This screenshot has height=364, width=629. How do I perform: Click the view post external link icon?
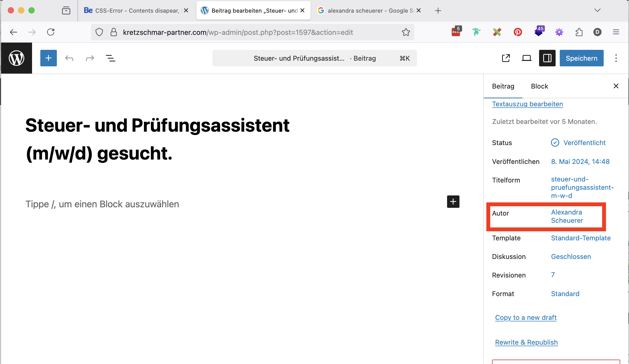point(506,58)
